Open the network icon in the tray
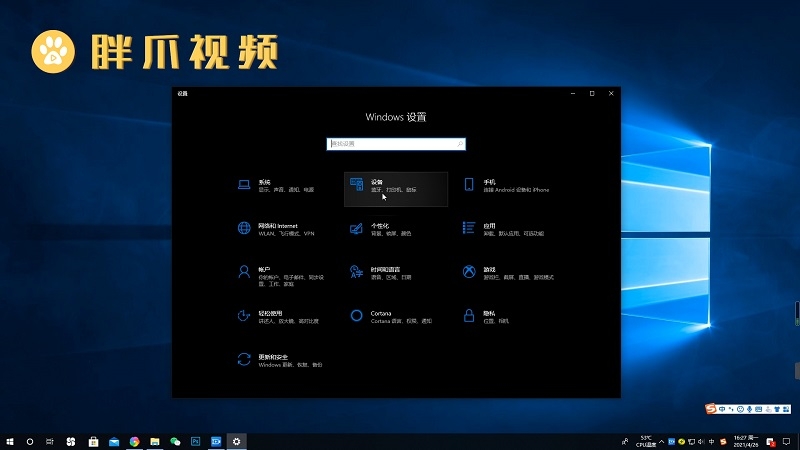 [691, 442]
